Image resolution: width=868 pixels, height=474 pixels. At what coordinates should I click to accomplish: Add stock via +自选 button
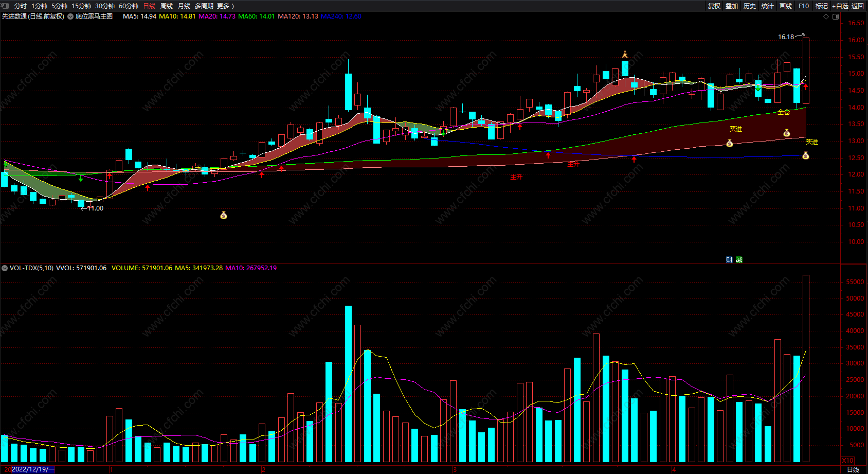(x=840, y=6)
